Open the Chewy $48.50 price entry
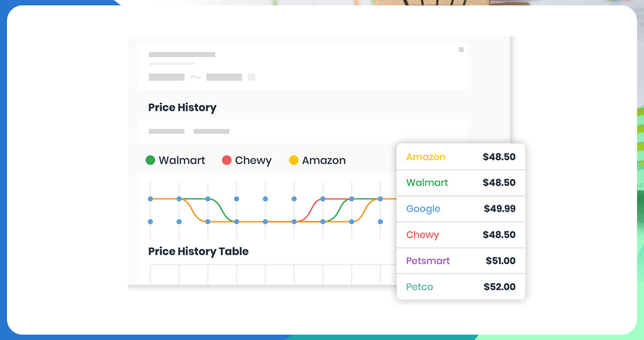 pyautogui.click(x=461, y=235)
